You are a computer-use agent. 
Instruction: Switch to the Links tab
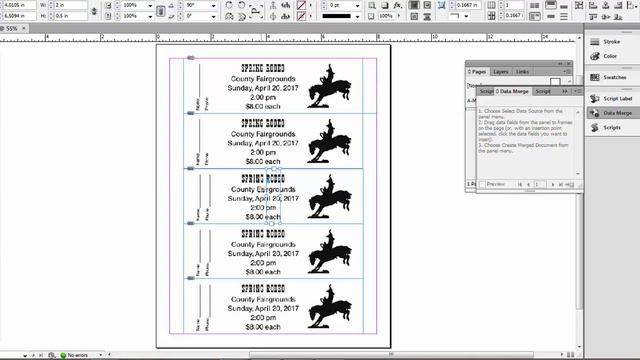click(522, 72)
